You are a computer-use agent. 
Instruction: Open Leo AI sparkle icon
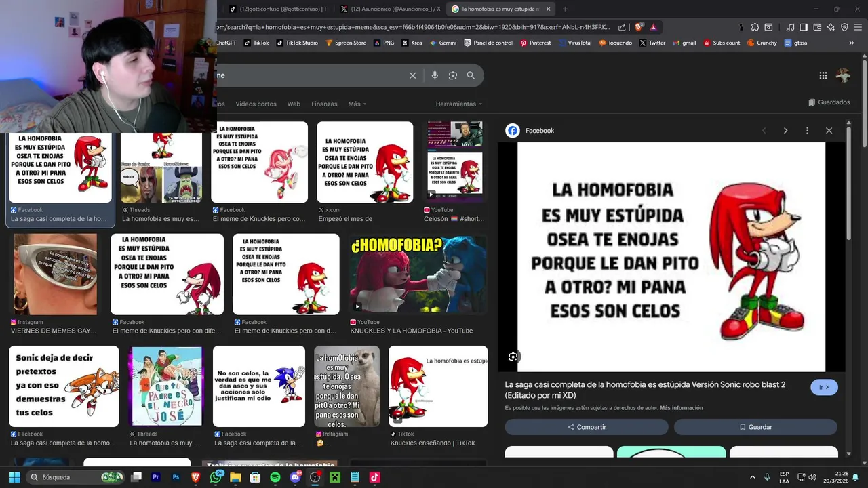831,27
